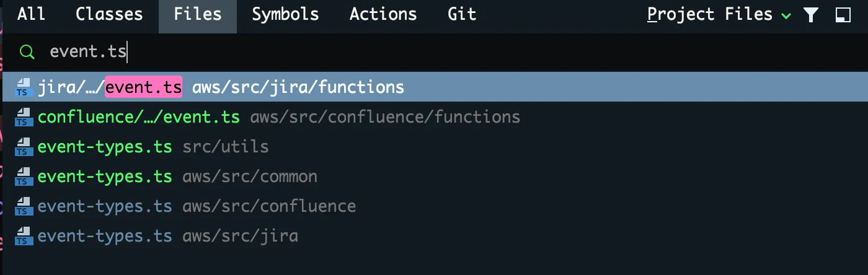Click the Files tab
Screen dimensions: 868x275
(198, 14)
